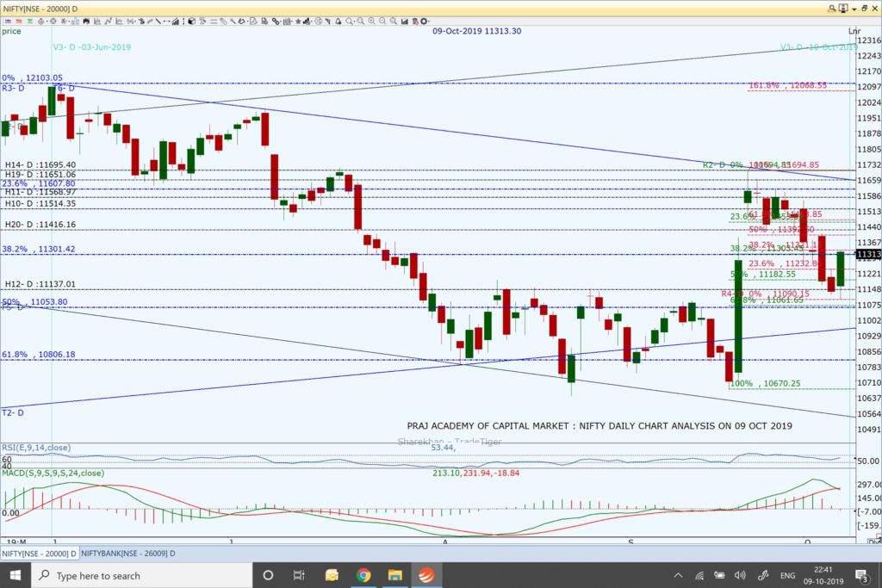Select the circular target crosshair tool
This screenshot has width=882, height=588.
pos(53,22)
